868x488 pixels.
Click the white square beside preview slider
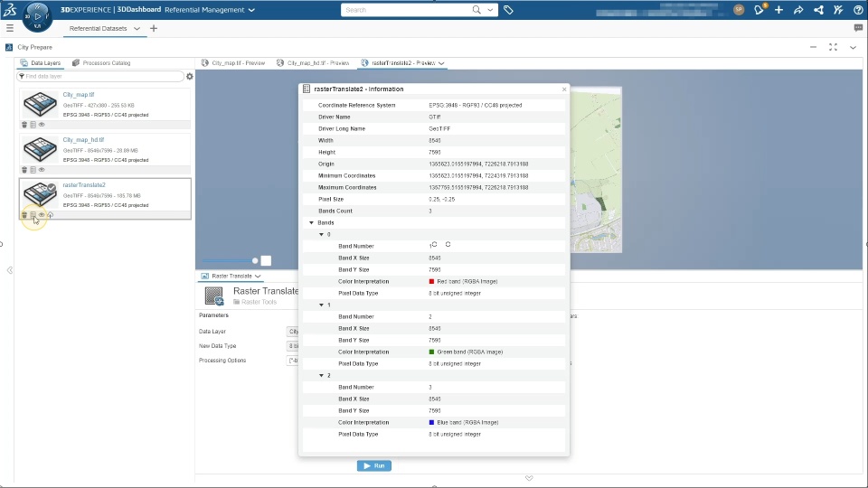click(266, 260)
